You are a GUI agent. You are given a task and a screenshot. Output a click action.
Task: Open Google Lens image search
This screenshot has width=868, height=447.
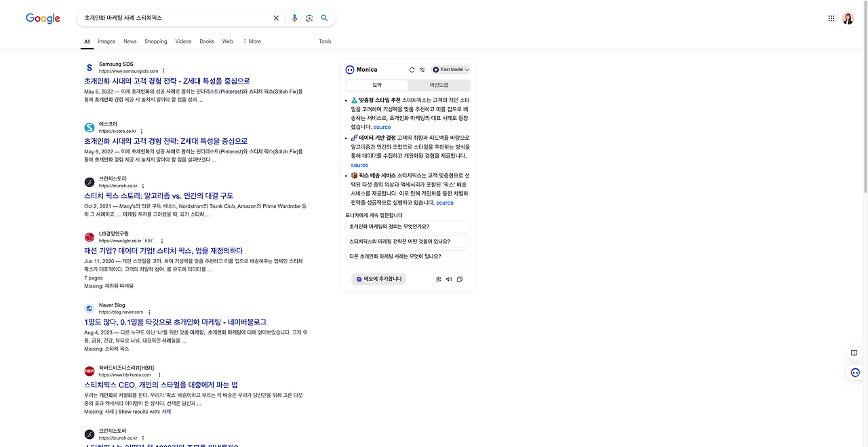coord(309,18)
